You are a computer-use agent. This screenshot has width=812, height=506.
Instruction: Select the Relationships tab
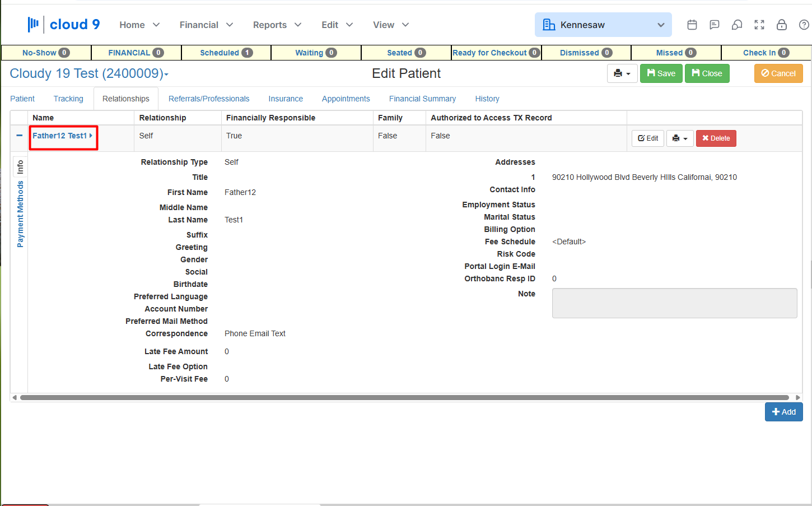(x=126, y=99)
